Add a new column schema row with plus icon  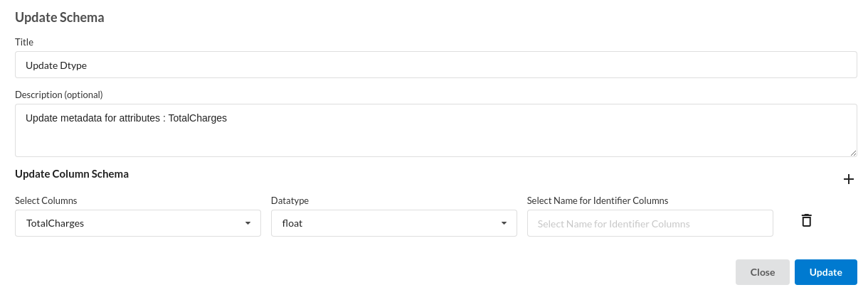pos(848,179)
